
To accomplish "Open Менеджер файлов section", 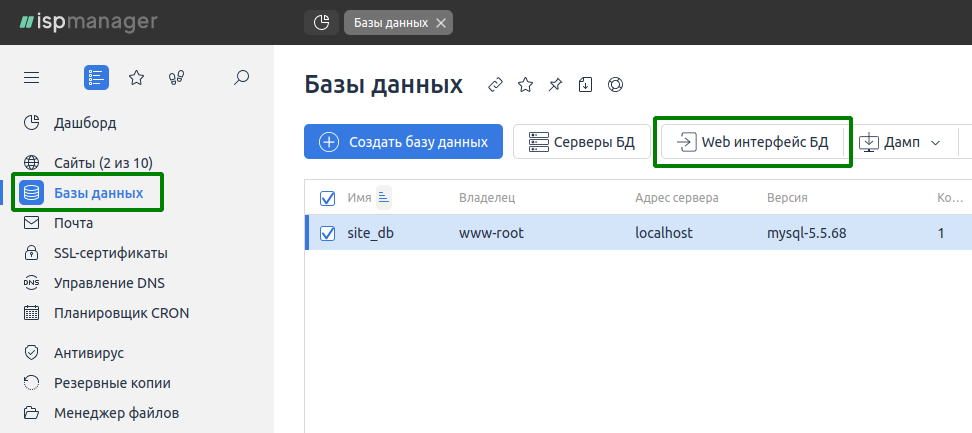I will pos(117,413).
